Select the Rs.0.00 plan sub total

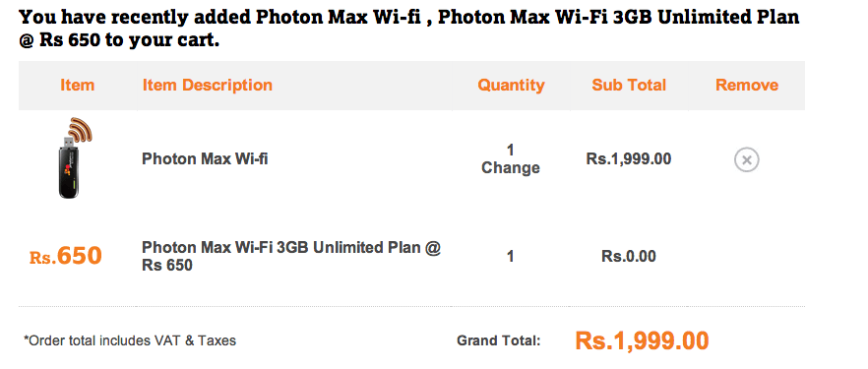[629, 256]
